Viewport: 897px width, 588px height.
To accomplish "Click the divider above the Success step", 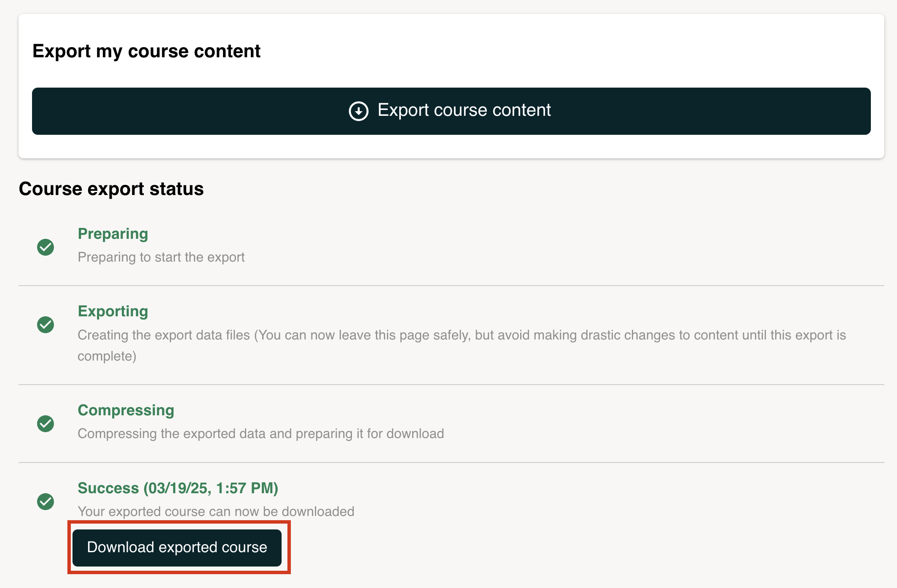I will point(451,462).
